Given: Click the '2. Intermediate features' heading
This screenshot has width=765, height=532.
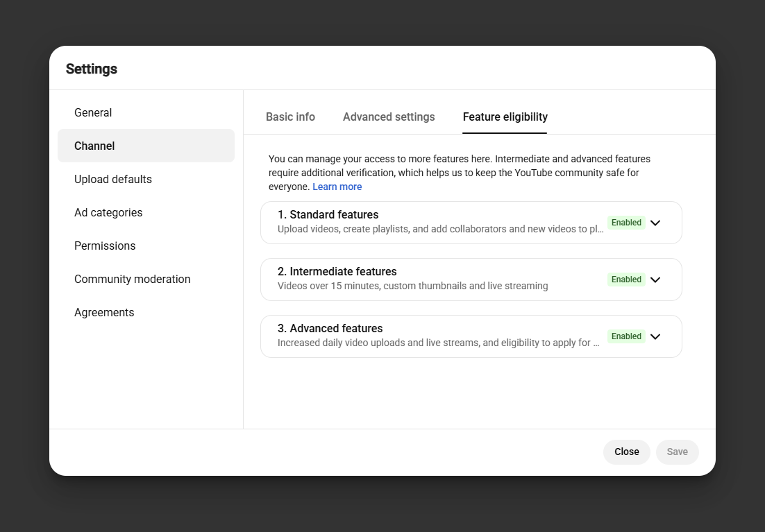Looking at the screenshot, I should coord(337,272).
